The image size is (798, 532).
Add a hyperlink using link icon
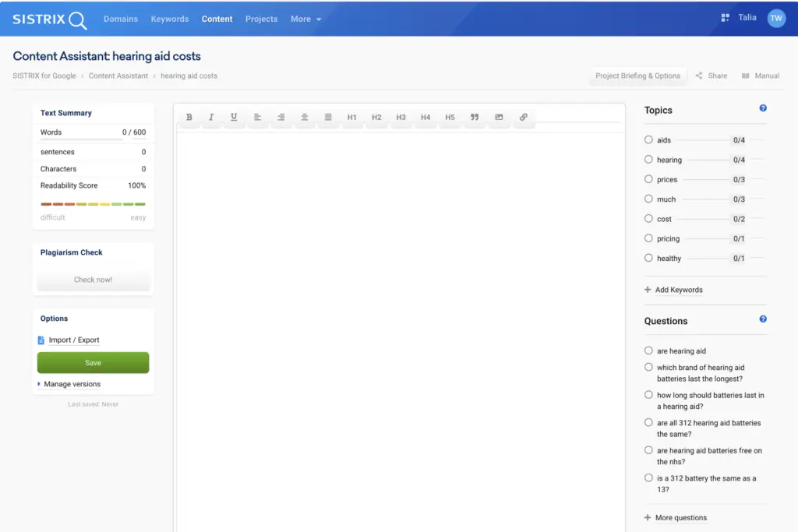point(523,117)
